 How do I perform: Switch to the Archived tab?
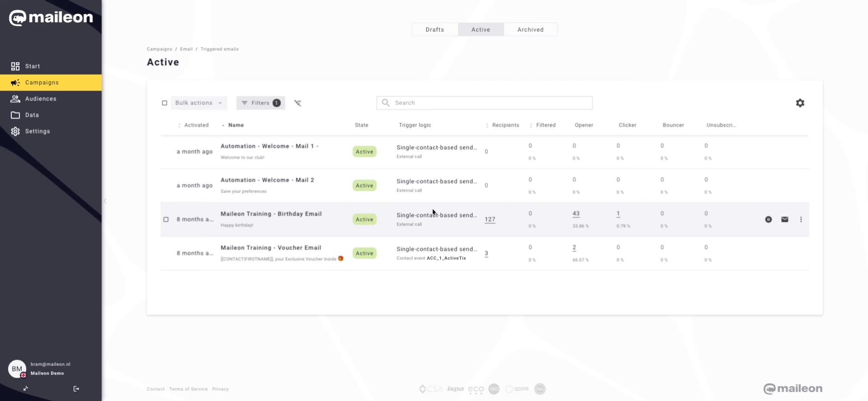(x=530, y=30)
